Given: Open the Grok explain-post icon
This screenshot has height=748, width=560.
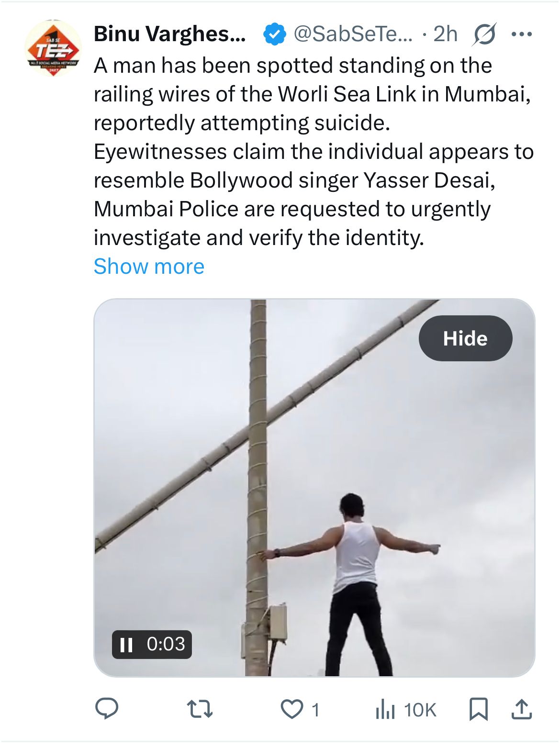Looking at the screenshot, I should coord(484,34).
